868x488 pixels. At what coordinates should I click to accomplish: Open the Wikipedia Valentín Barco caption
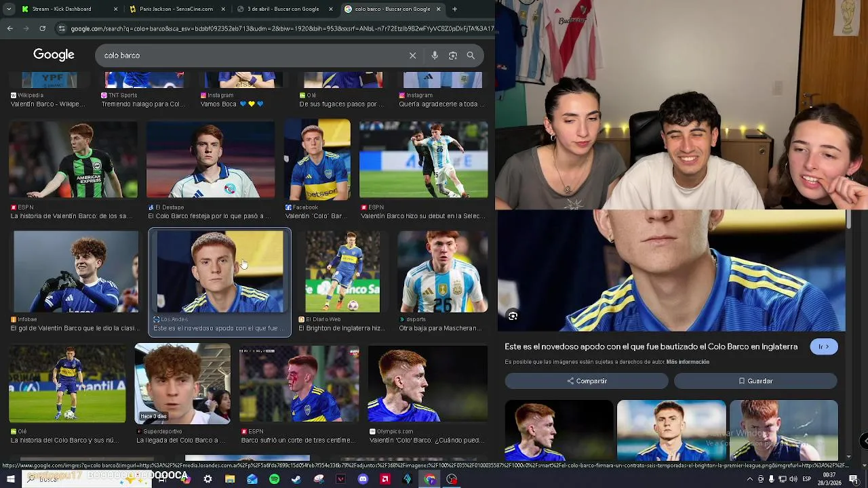[x=47, y=104]
